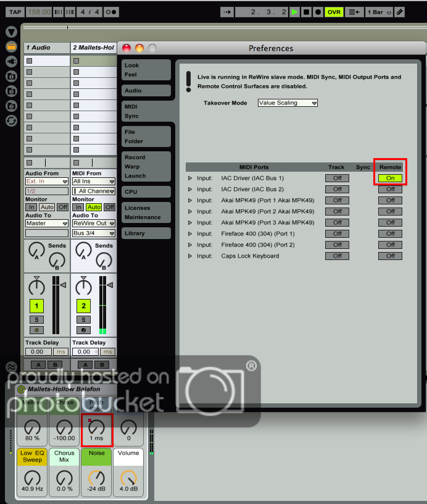Click the waveform icon above the device rack
Image resolution: width=427 pixels, height=504 pixels.
point(11,366)
